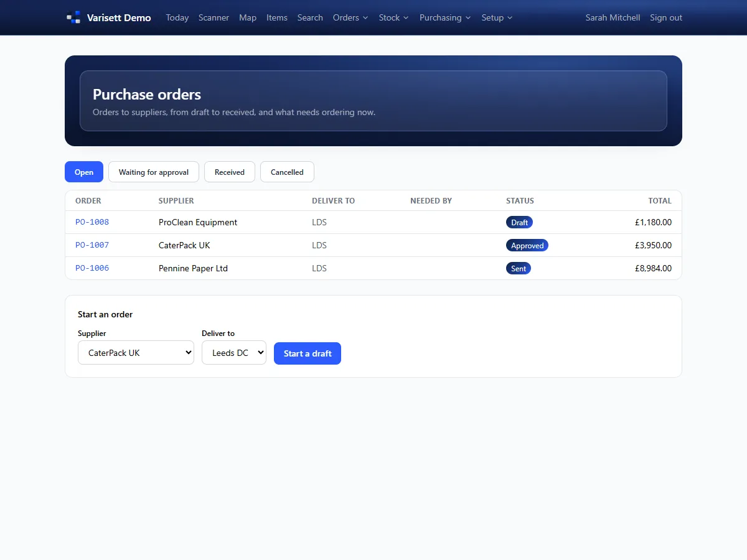Switch to the Received tab

coord(230,172)
